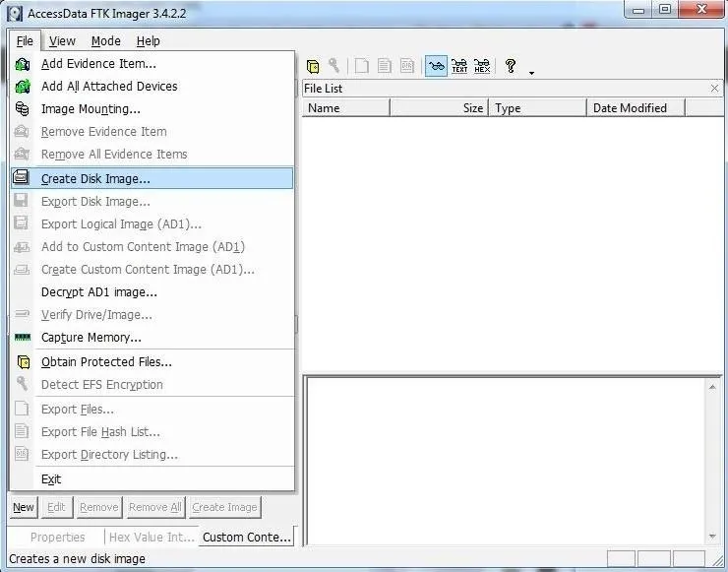Sort File List by Name column

point(346,107)
